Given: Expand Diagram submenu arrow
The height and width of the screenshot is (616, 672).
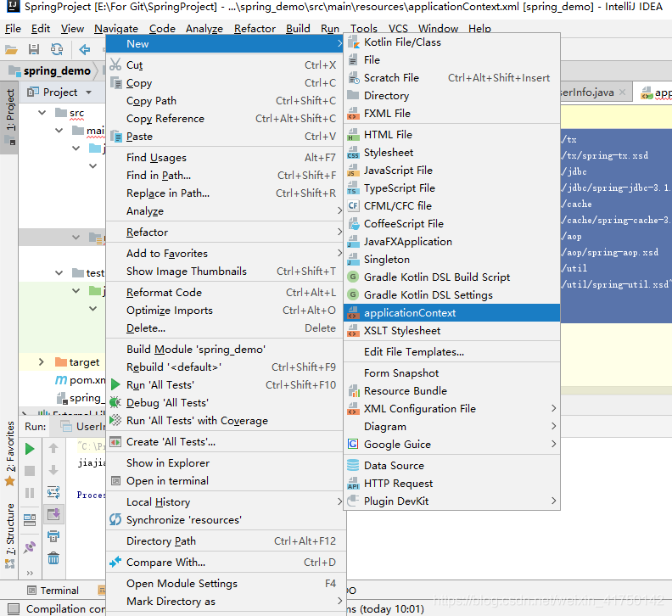Looking at the screenshot, I should [553, 426].
